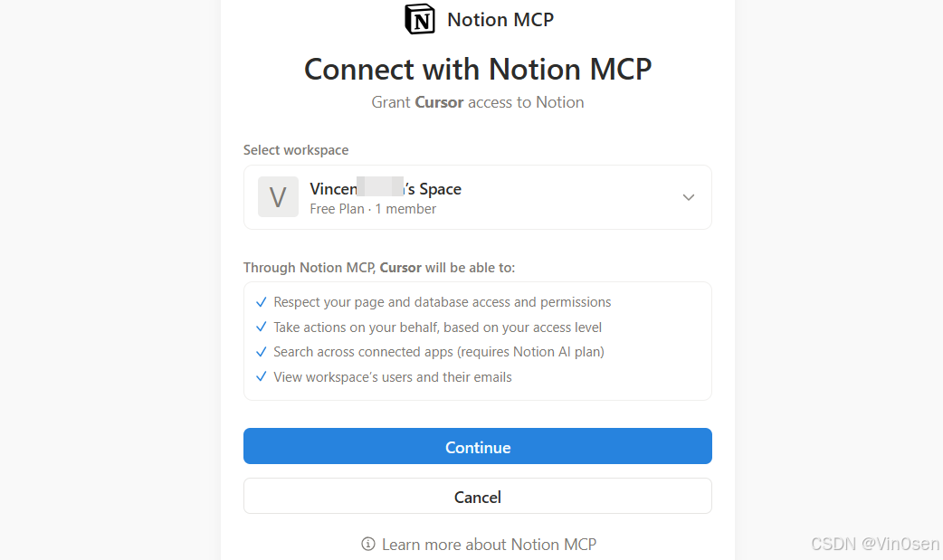Click the Notion MCP header title
The height and width of the screenshot is (560, 943).
[x=500, y=20]
